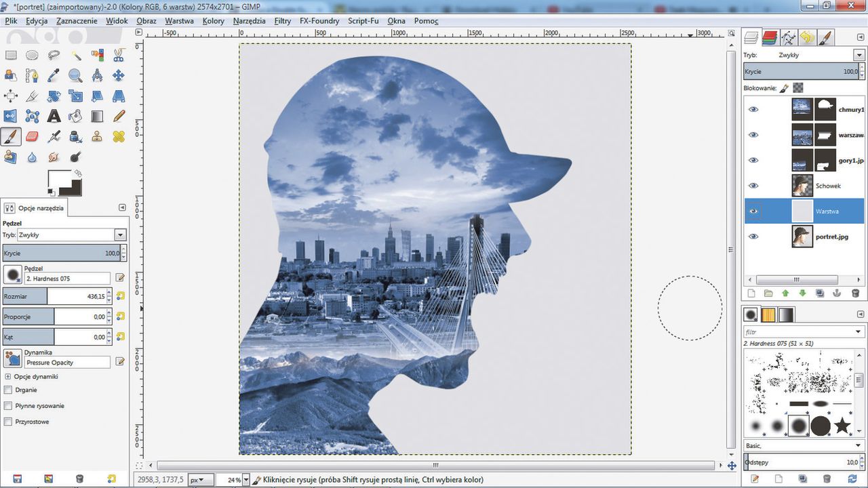The image size is (868, 488).
Task: Open the px units dropdown in status bar
Action: pos(201,480)
